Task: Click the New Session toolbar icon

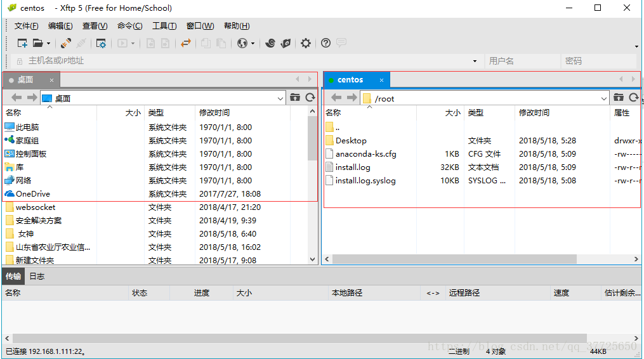Action: pyautogui.click(x=22, y=42)
